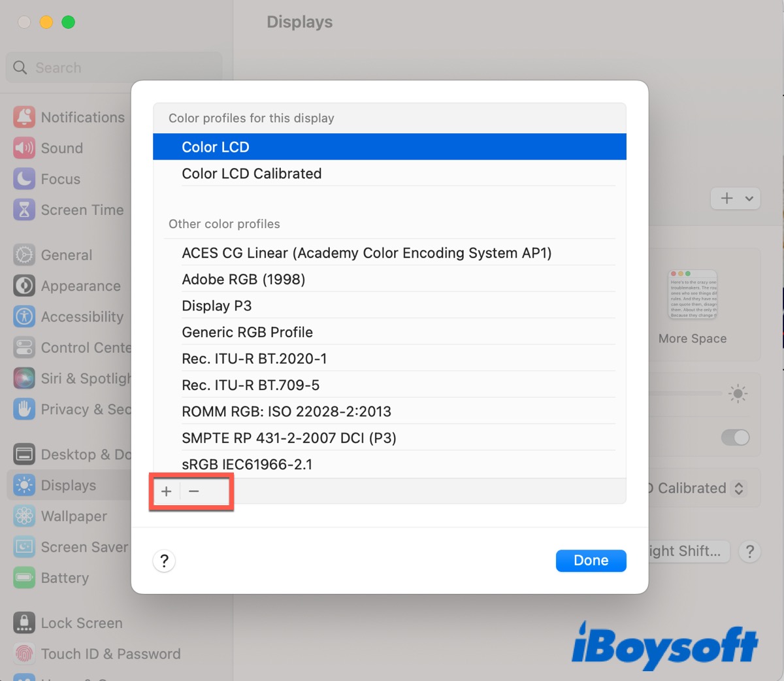Image resolution: width=784 pixels, height=681 pixels.
Task: Select Color LCD Calibrated profile
Action: coord(252,174)
